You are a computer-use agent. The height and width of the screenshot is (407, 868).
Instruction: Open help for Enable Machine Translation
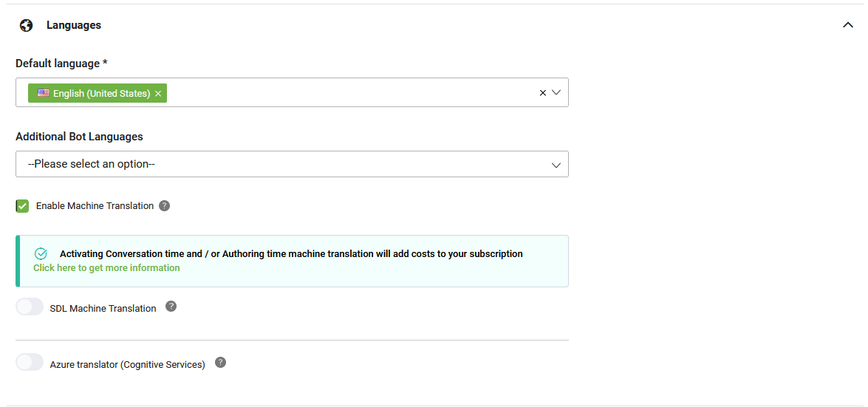point(165,205)
